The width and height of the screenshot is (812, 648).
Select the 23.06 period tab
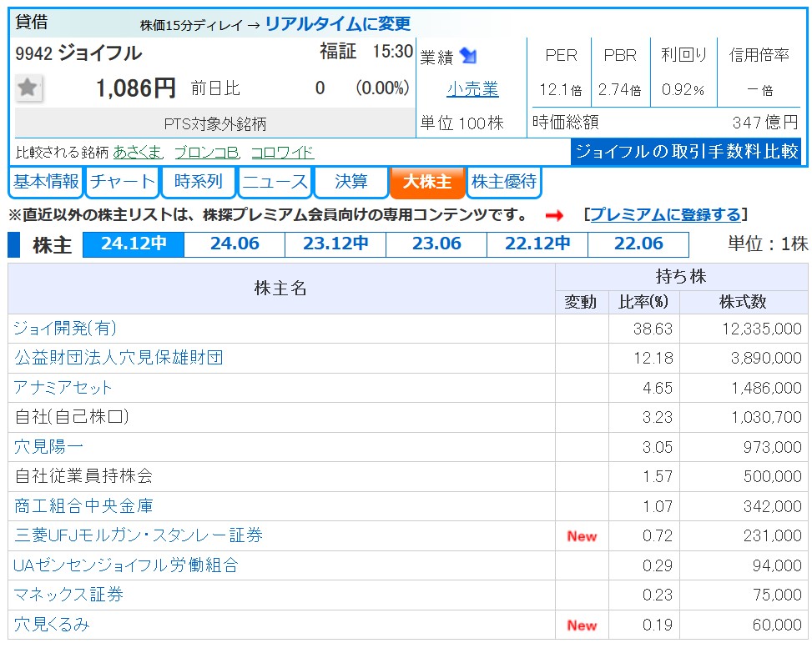point(436,244)
